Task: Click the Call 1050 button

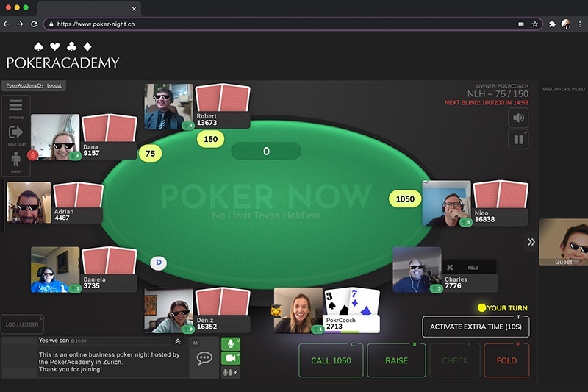Action: tap(331, 360)
